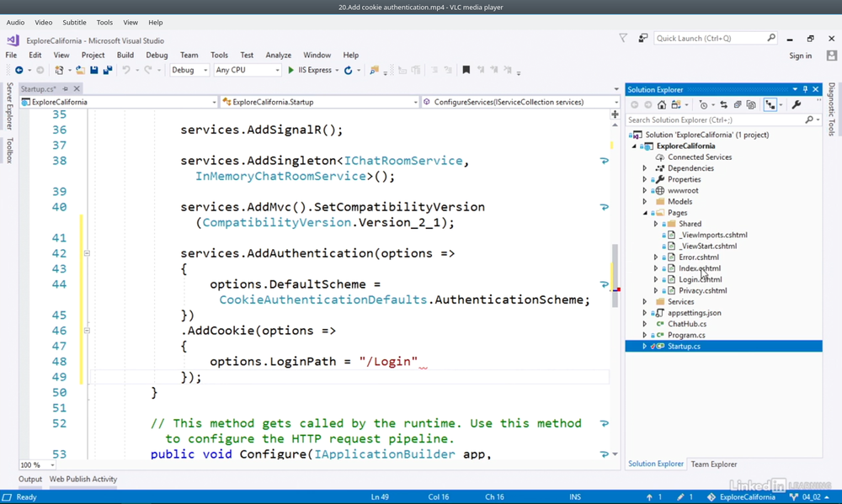Click the Navigate Backward arrow in toolbar
842x504 pixels.
click(19, 71)
